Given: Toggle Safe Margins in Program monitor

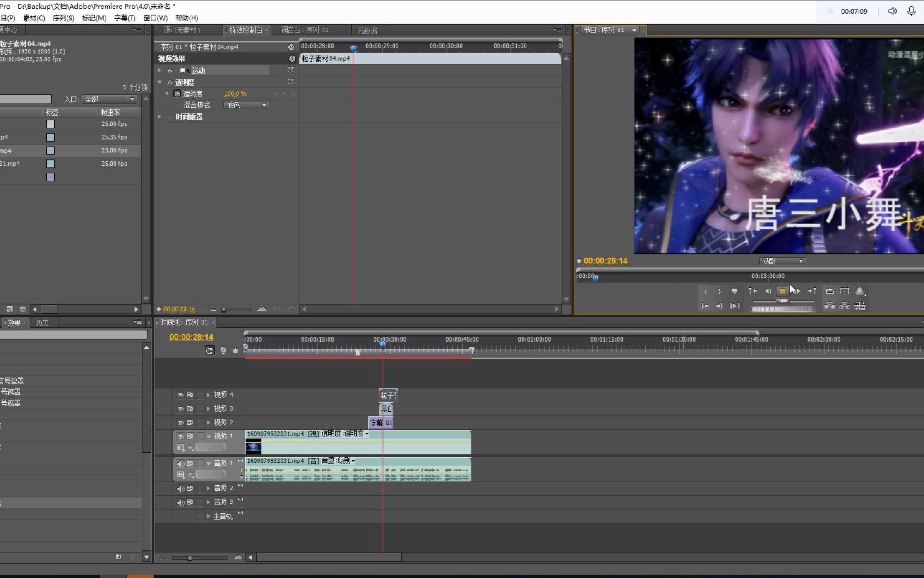Looking at the screenshot, I should 845,291.
